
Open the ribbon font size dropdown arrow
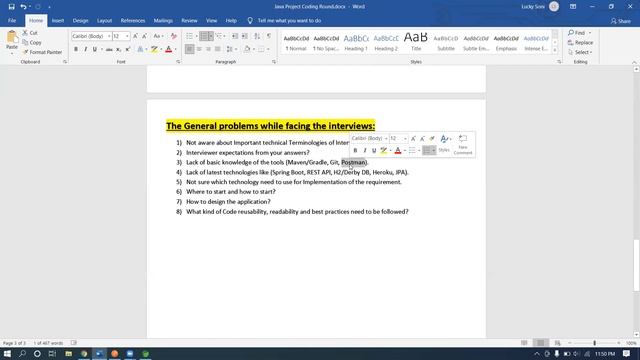[127, 36]
